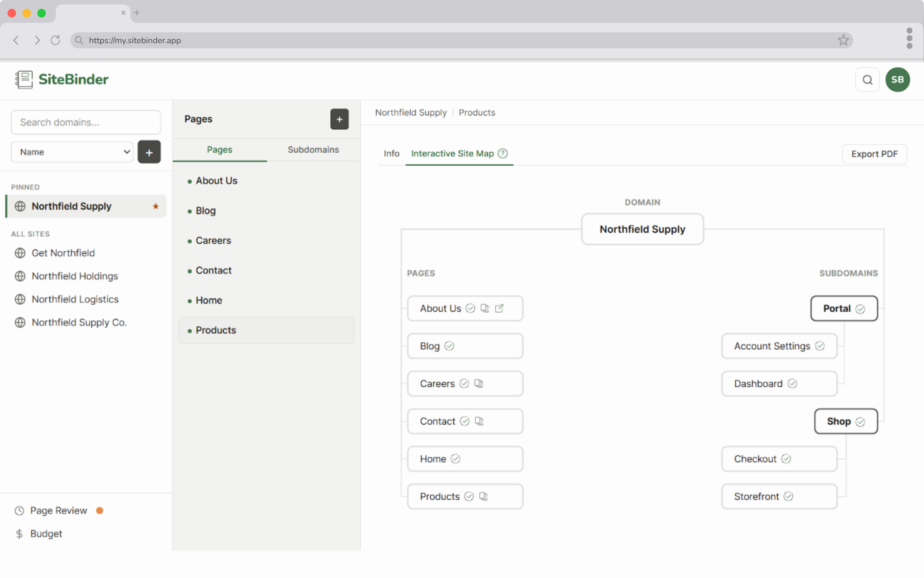The width and height of the screenshot is (924, 578).
Task: Select the pinned Northfield Supply domain
Action: coord(86,206)
